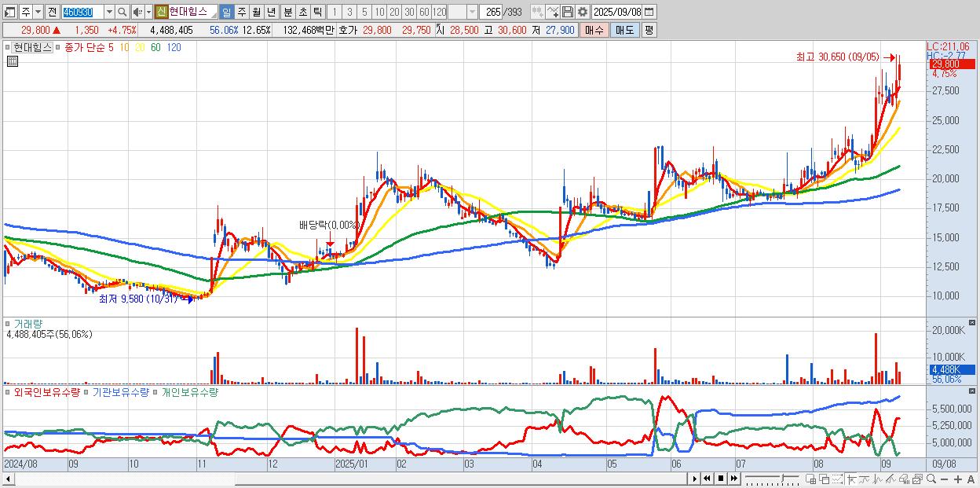Click the A text tool icon
Screen dimensions: 980x488
pyautogui.click(x=971, y=479)
